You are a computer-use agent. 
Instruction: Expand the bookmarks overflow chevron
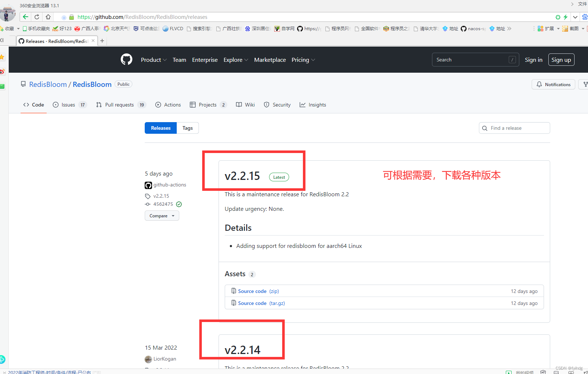coord(509,29)
